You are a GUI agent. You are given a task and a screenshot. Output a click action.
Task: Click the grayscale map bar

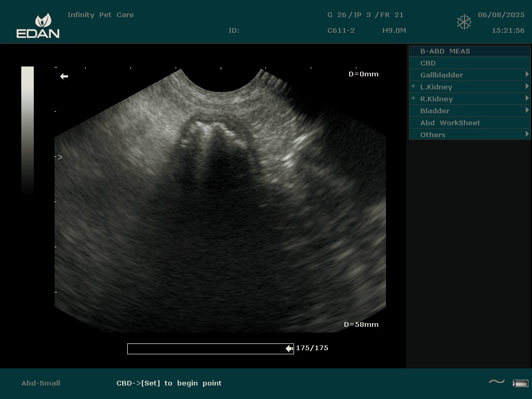coord(28,130)
